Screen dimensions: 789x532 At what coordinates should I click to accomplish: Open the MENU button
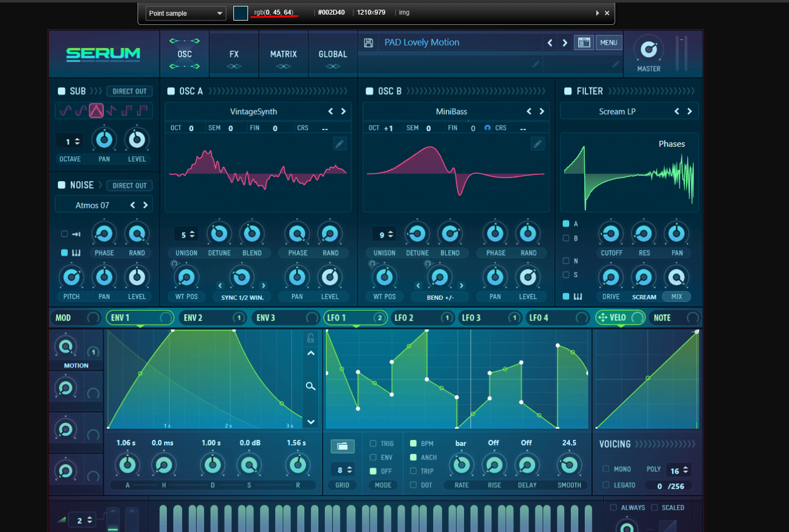coord(609,42)
